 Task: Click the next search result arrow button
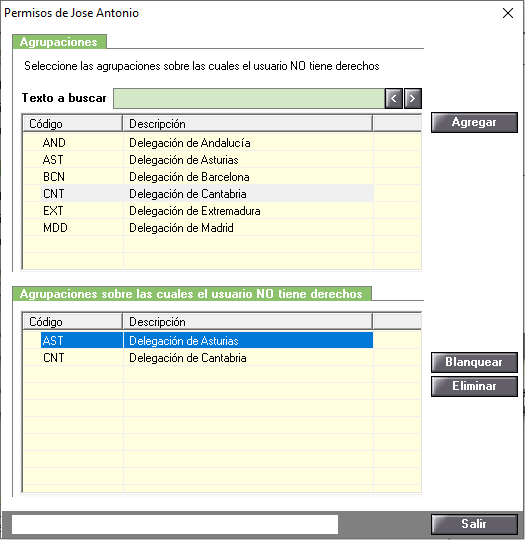(412, 98)
